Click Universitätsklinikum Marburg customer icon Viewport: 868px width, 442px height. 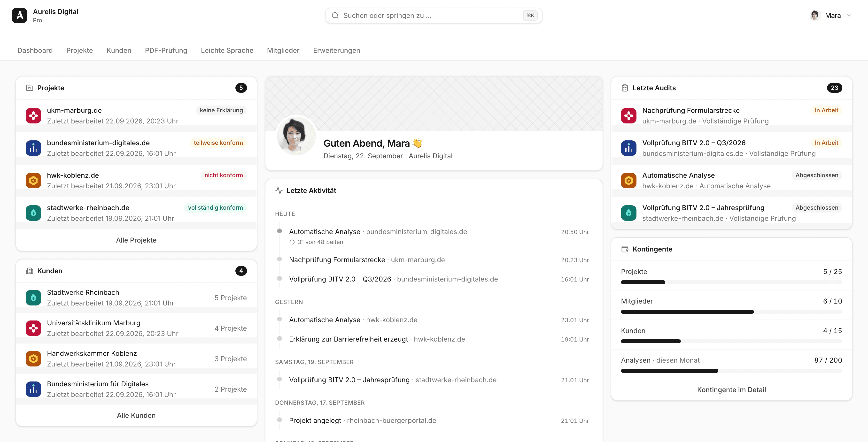pos(33,328)
